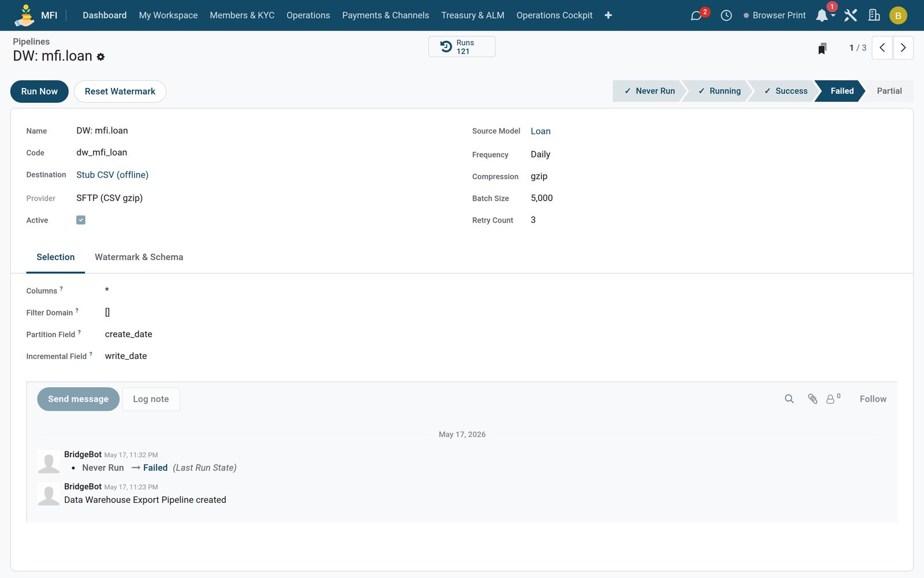This screenshot has height=578, width=924.
Task: Click the bookmark icon near the pager
Action: pyautogui.click(x=822, y=48)
